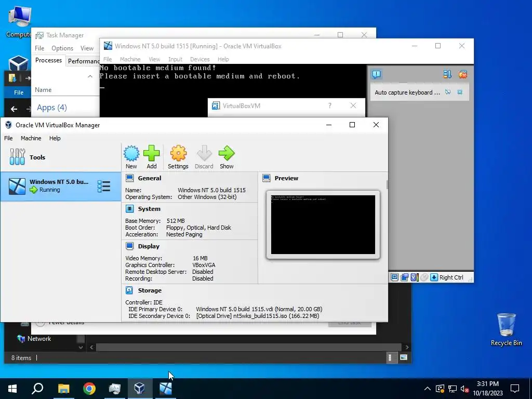Click the Right Ctrl host key label
The height and width of the screenshot is (399, 532).
point(451,277)
